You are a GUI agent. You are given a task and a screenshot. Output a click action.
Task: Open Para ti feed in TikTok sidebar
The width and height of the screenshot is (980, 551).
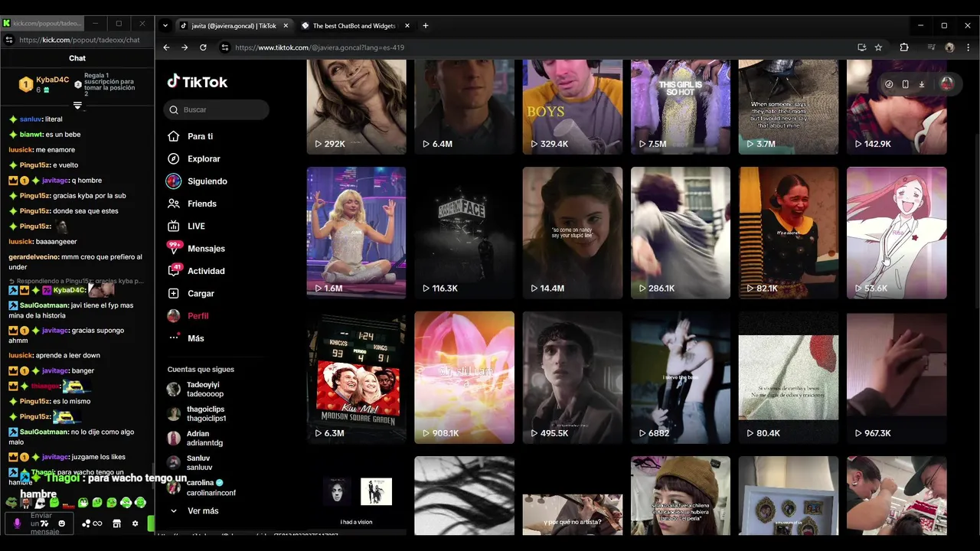point(190,136)
